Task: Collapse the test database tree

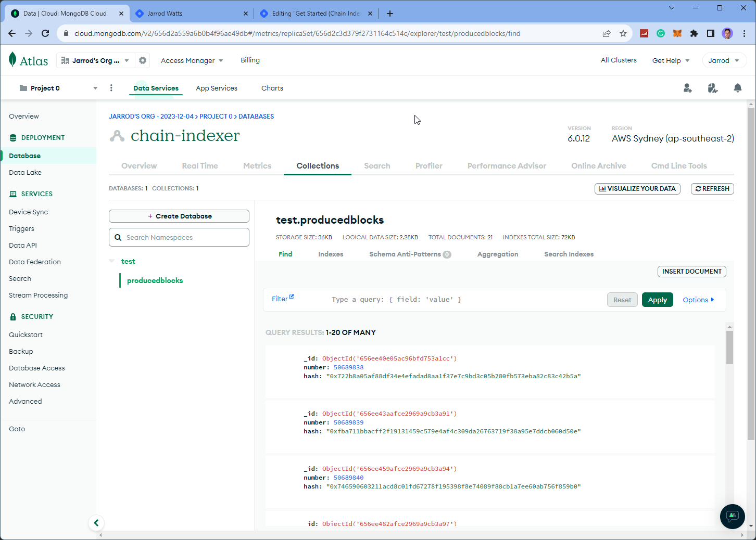Action: click(x=112, y=261)
